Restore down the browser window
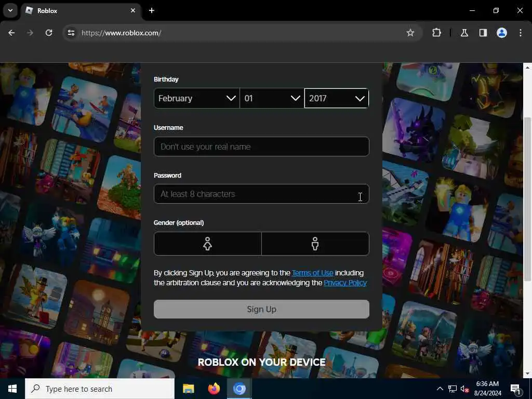Image resolution: width=532 pixels, height=399 pixels. tap(496, 10)
